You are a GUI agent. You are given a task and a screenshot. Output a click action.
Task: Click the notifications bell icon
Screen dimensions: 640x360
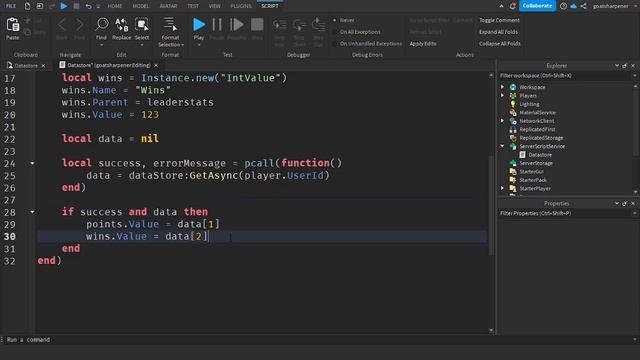point(513,6)
